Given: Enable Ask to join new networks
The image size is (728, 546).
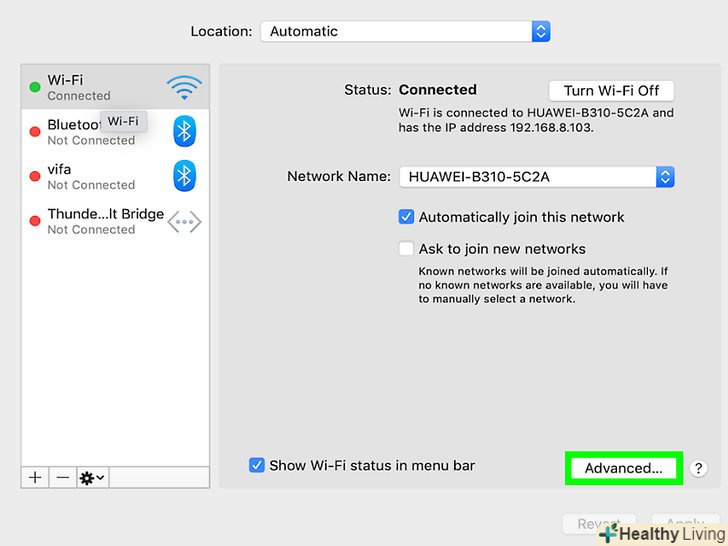Looking at the screenshot, I should pyautogui.click(x=406, y=249).
